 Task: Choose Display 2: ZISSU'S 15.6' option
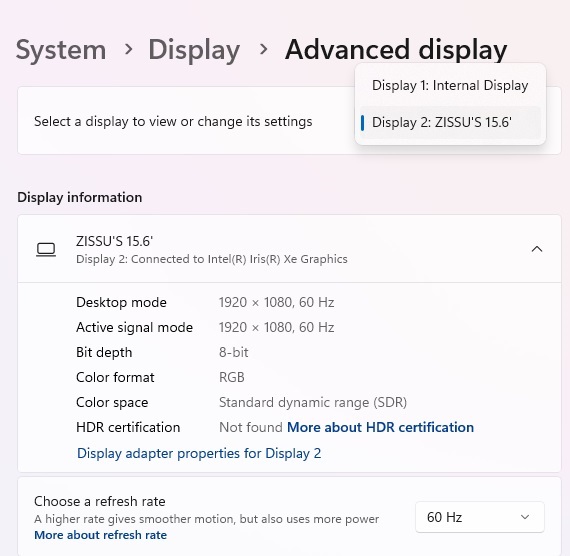(x=450, y=123)
